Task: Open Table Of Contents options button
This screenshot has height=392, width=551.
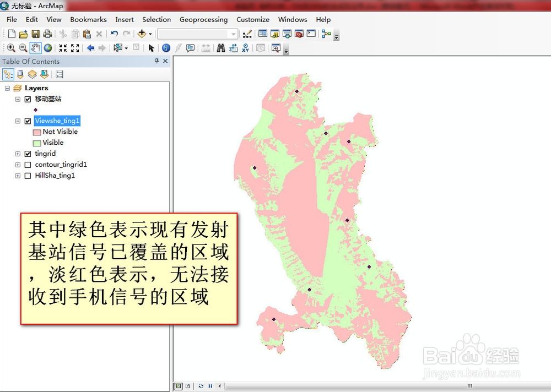Action: pos(60,74)
